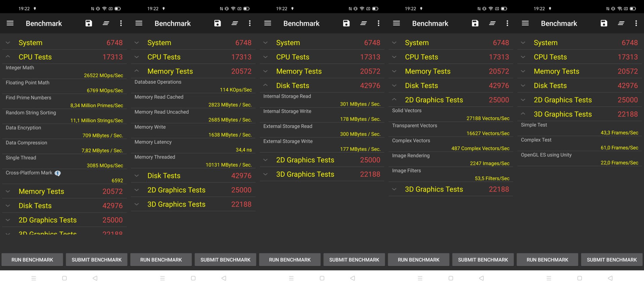
Task: Select the External Storage Write row
Action: click(322, 145)
